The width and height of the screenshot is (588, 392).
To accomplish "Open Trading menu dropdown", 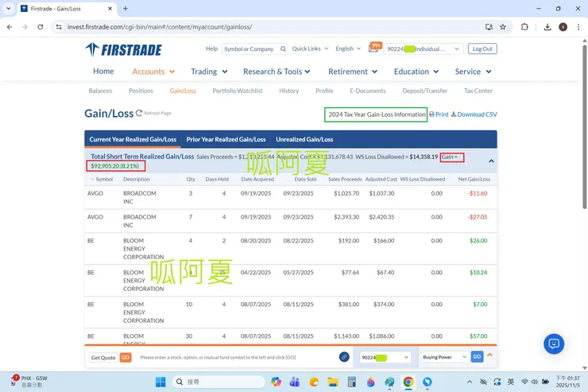I will tap(209, 72).
